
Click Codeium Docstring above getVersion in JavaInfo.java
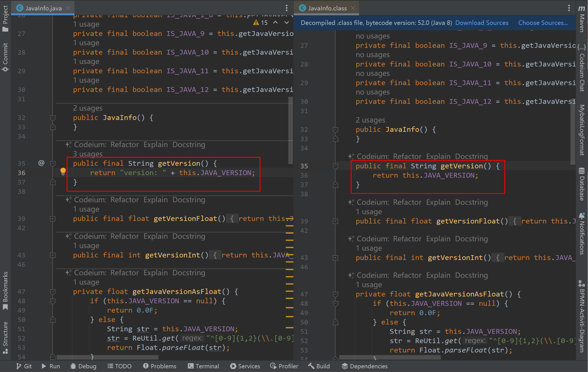click(189, 145)
